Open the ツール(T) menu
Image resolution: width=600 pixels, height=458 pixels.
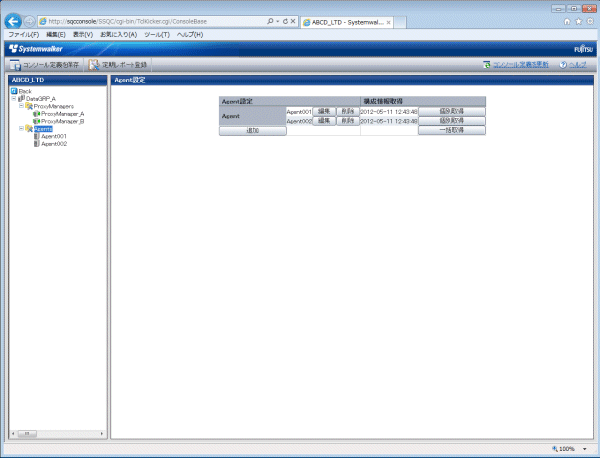(x=157, y=35)
